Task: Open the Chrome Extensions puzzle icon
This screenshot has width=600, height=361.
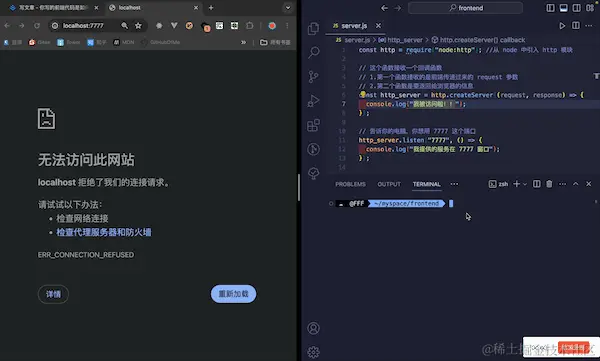Action: [x=249, y=26]
